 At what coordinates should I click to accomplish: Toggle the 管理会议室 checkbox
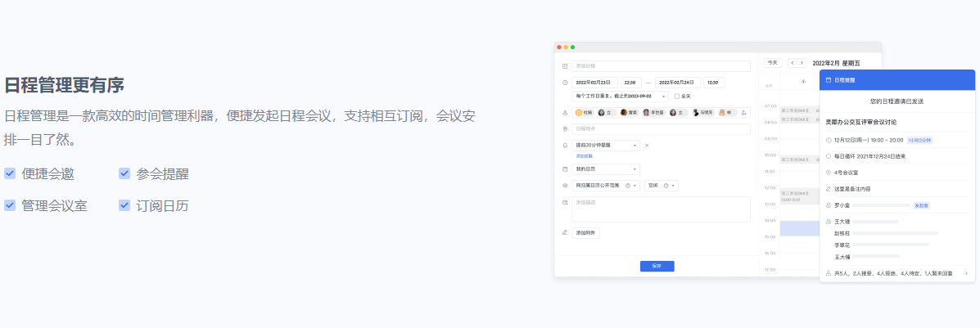click(x=10, y=205)
